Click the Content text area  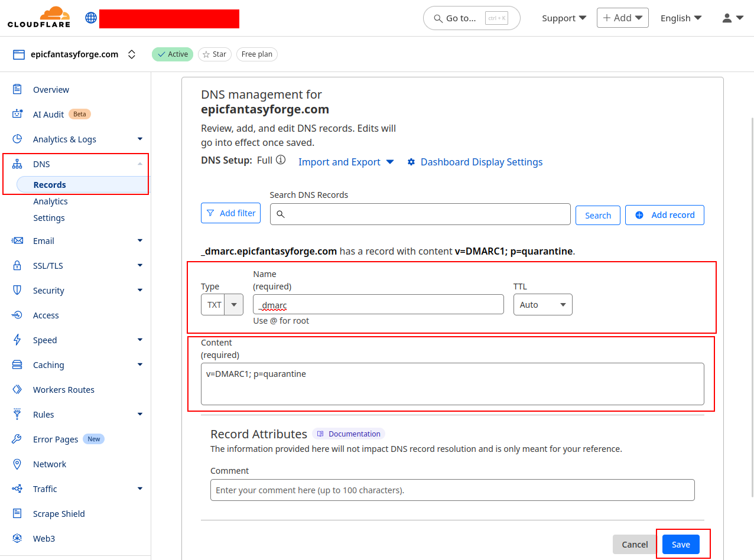tap(453, 384)
